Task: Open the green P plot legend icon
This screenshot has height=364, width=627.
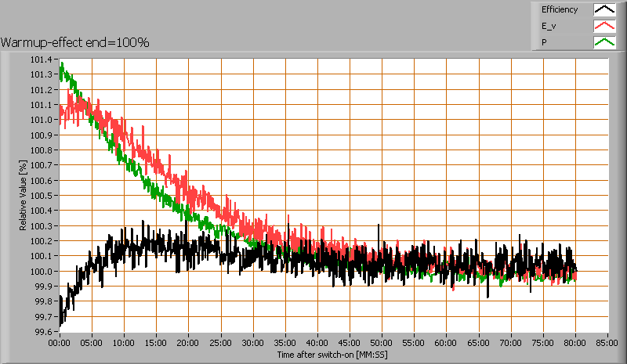Action: [x=604, y=41]
